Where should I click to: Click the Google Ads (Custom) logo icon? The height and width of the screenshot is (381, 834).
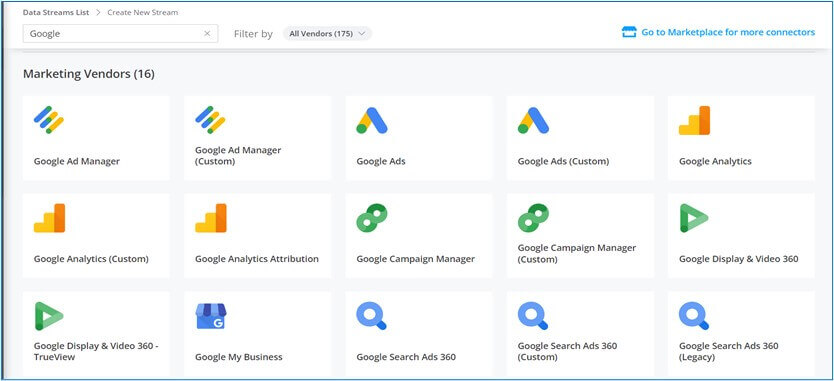point(533,120)
